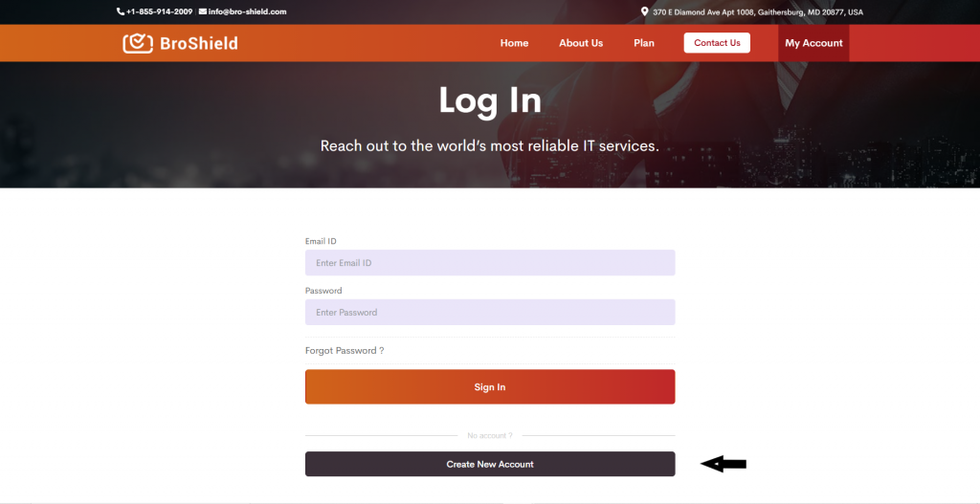The height and width of the screenshot is (504, 980).
Task: Click the Gaithersburg address text
Action: point(758,11)
